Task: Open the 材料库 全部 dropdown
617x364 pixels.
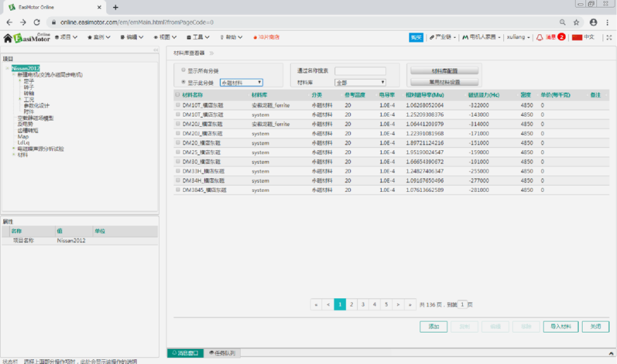Action: [x=360, y=83]
